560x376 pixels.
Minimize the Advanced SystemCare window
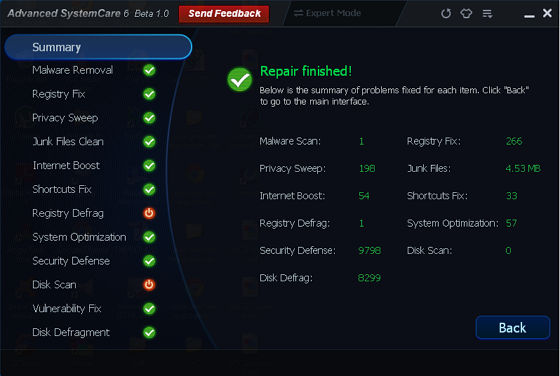tap(529, 15)
